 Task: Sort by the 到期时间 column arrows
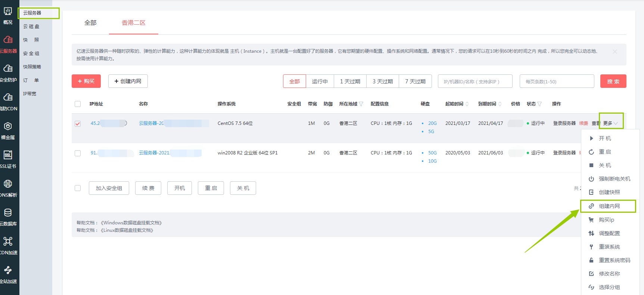pyautogui.click(x=500, y=104)
